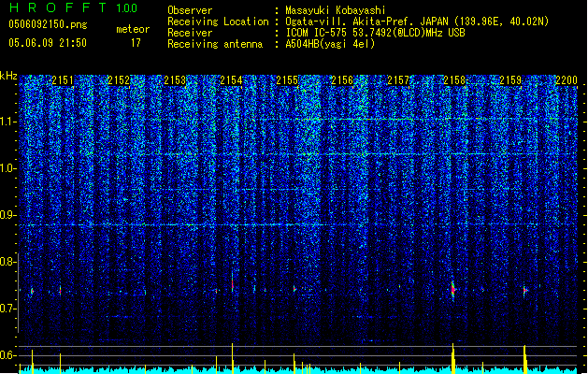
Task: Click the filename 0506092150.png
Action: pyautogui.click(x=48, y=24)
